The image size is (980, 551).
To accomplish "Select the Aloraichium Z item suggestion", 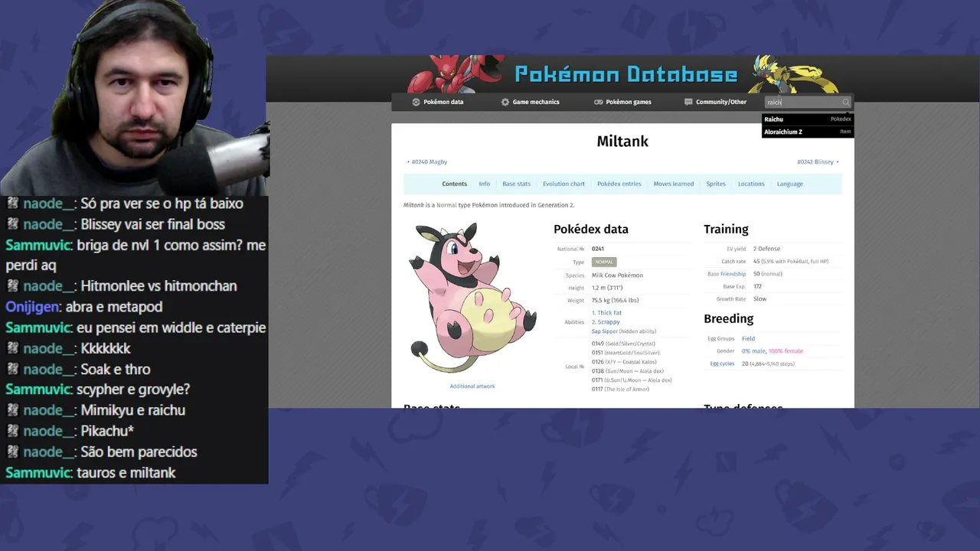I will tap(808, 132).
